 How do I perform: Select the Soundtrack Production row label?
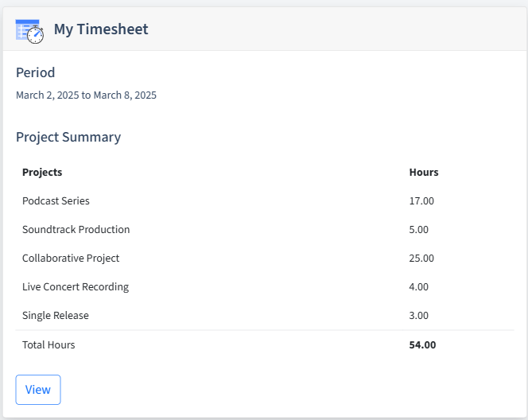click(76, 229)
